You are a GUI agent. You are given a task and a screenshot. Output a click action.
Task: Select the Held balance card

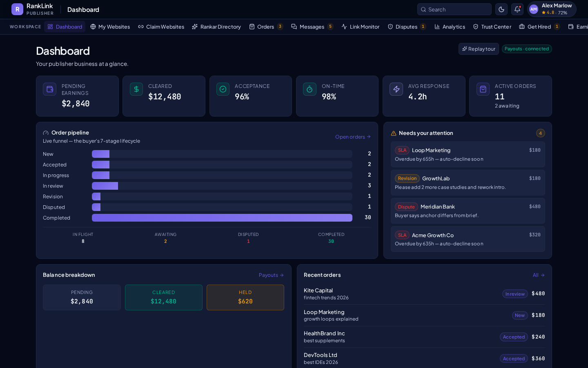click(x=245, y=297)
